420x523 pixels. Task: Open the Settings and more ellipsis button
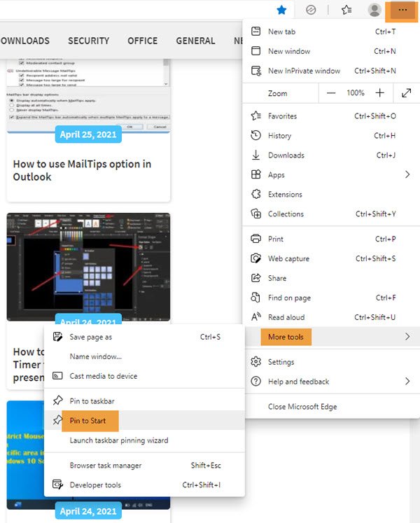tap(402, 11)
